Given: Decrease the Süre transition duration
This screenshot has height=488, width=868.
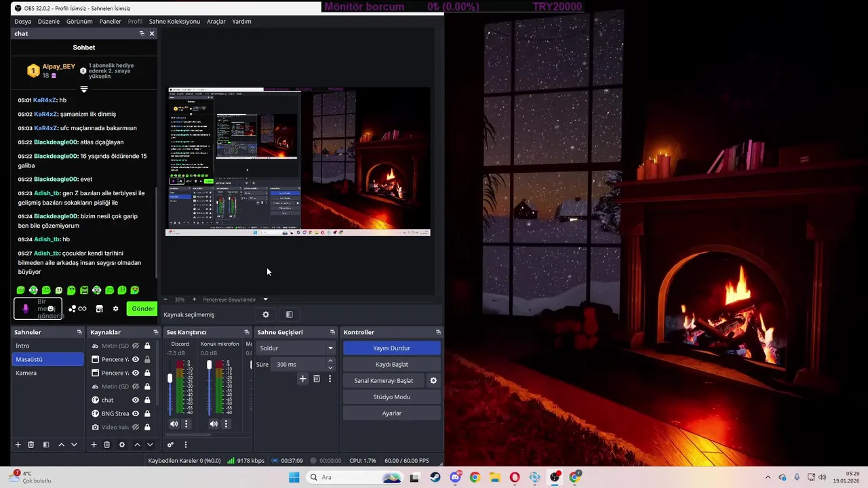Looking at the screenshot, I should pyautogui.click(x=330, y=367).
